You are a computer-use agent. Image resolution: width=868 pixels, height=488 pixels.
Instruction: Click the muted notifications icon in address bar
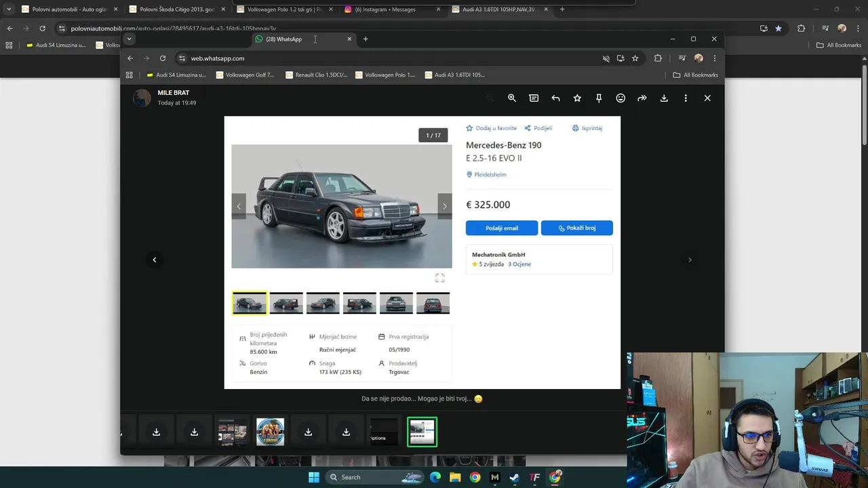tap(606, 58)
